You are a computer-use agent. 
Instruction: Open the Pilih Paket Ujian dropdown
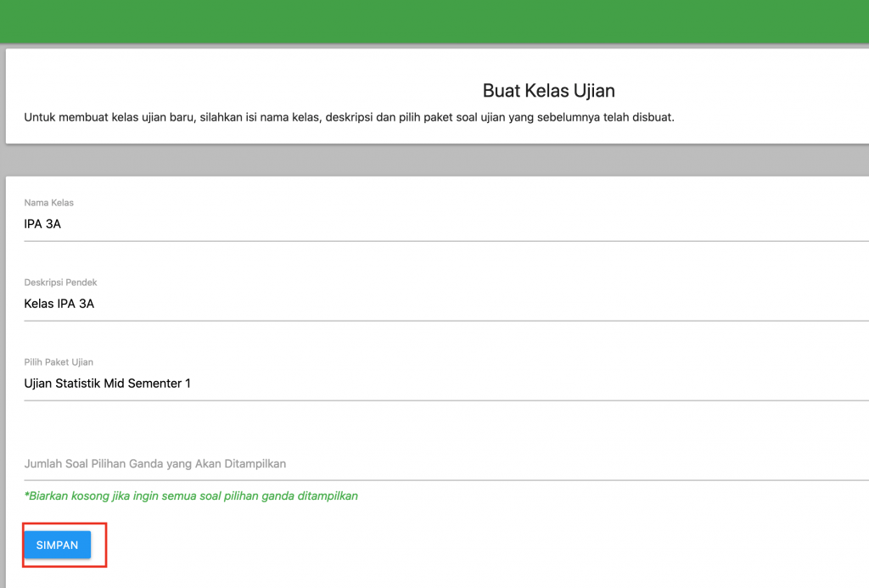pos(339,384)
